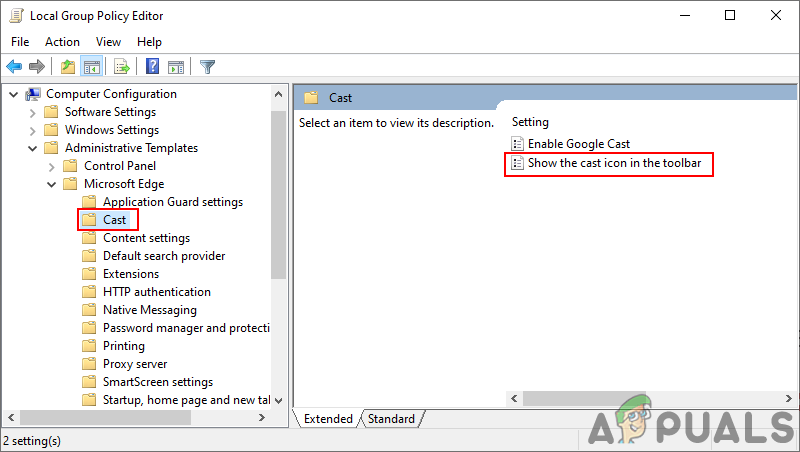Click the tree pane vertical scrollbar thumb
This screenshot has width=800, height=452.
tap(279, 194)
